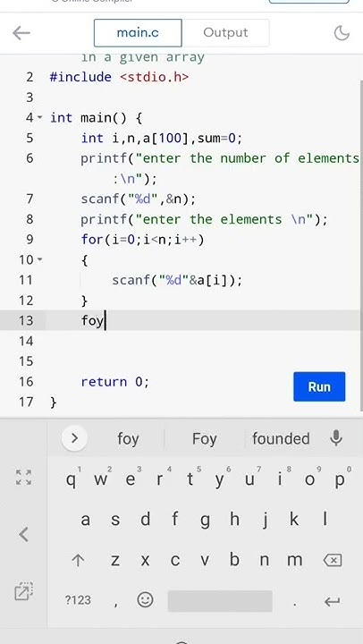Tap the space bar

coord(220,601)
